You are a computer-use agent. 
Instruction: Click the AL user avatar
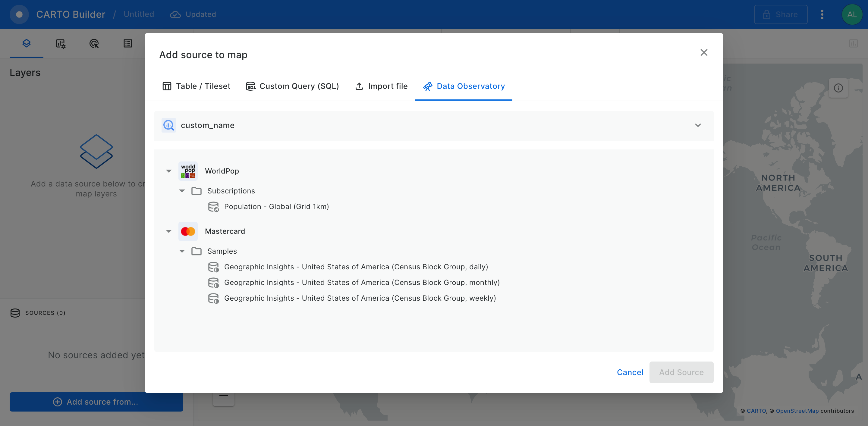click(851, 14)
